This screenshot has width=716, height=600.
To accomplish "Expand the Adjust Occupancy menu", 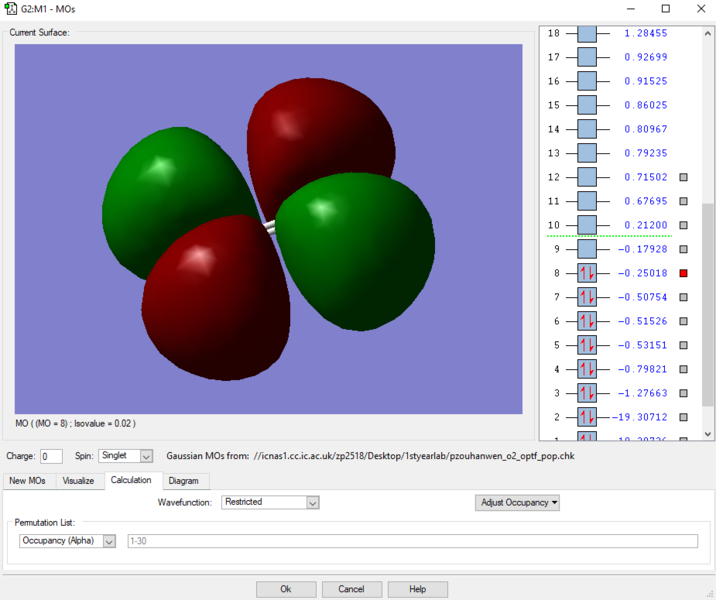I will [517, 502].
